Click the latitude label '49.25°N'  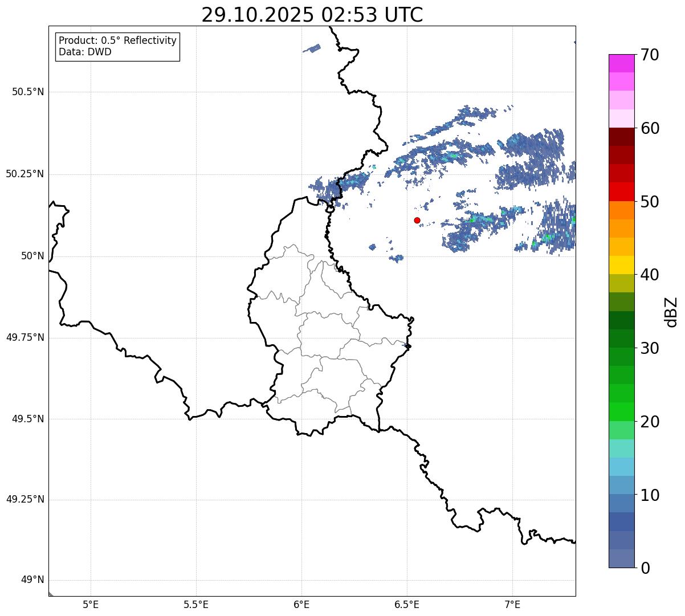pos(25,500)
